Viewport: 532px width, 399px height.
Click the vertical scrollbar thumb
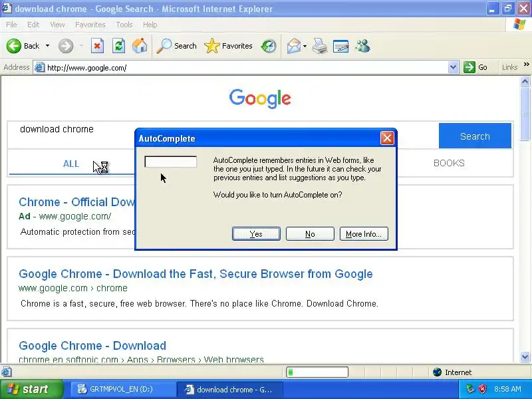click(x=525, y=114)
